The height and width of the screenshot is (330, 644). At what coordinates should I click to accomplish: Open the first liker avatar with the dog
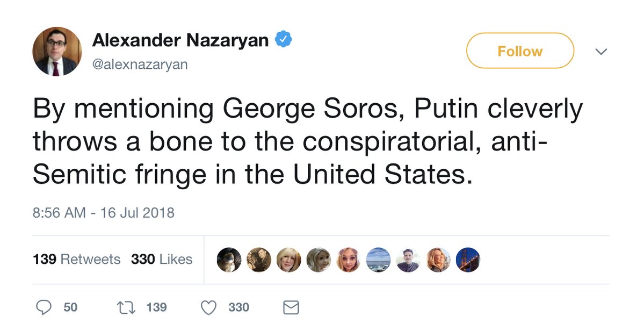click(228, 260)
